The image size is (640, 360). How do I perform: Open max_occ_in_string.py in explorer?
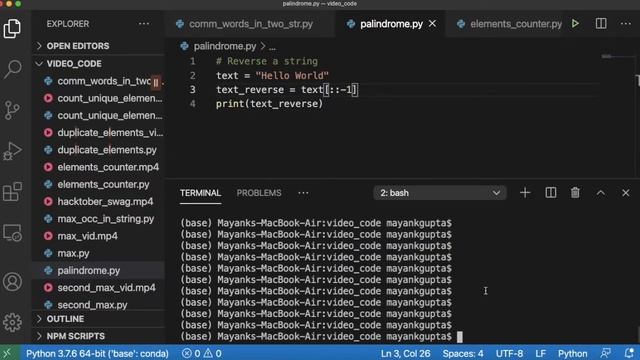click(98, 219)
